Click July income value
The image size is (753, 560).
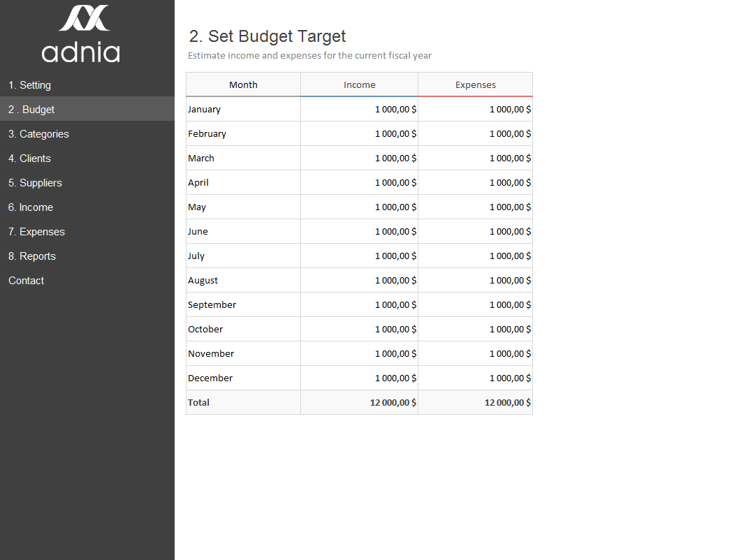tap(359, 256)
